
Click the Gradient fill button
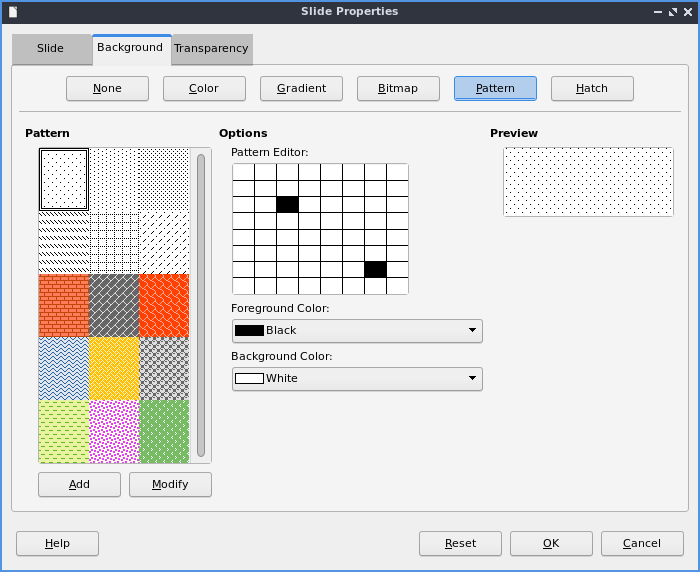[x=301, y=89]
